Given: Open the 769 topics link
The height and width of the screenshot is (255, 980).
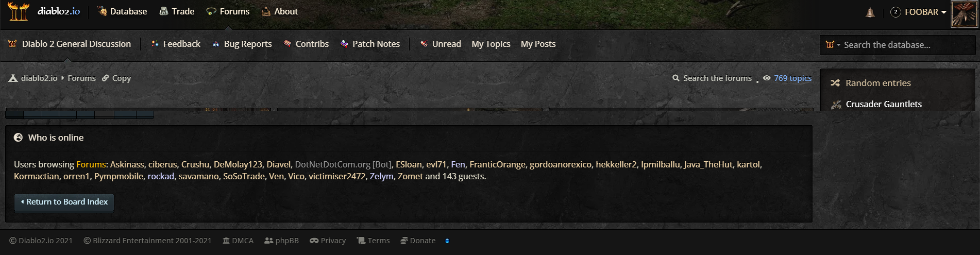Looking at the screenshot, I should coord(792,78).
